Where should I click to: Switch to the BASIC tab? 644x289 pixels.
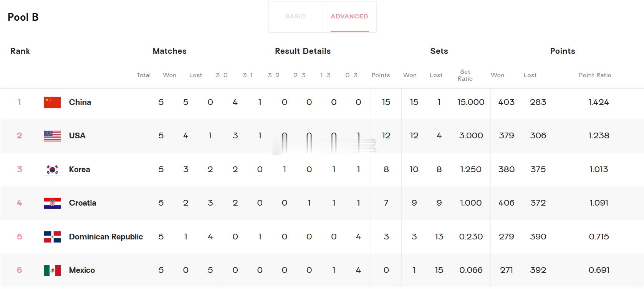(295, 17)
